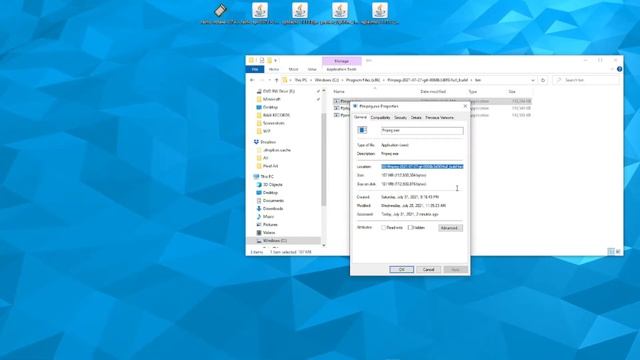640x360 pixels.
Task: Close the Properties dialog with X
Action: pos(465,106)
